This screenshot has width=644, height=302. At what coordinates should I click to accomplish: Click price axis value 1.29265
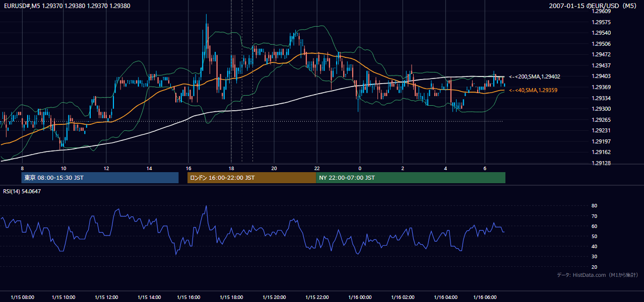pos(601,119)
